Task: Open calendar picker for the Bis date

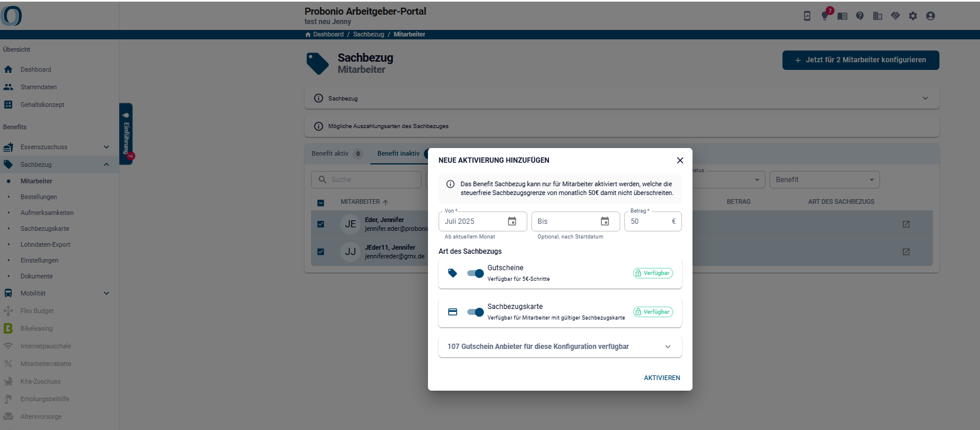Action: (605, 221)
